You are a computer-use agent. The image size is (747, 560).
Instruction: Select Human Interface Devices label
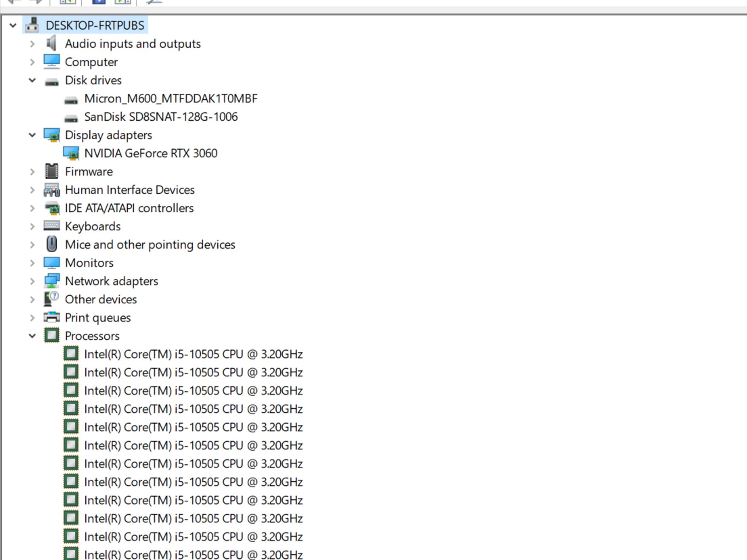(130, 190)
